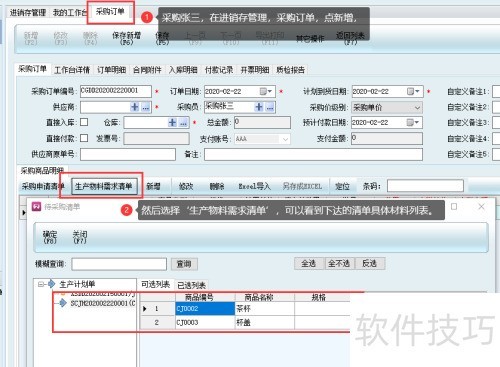Open the 订单明细 tab

[x=112, y=70]
